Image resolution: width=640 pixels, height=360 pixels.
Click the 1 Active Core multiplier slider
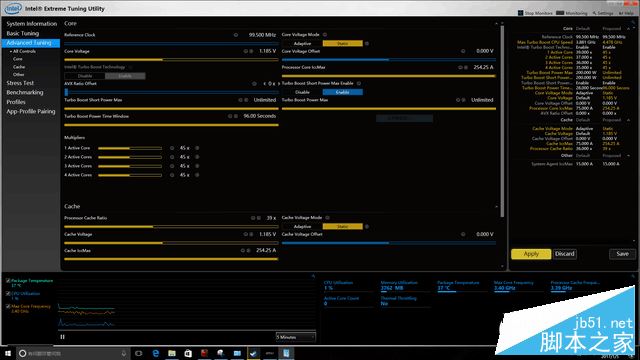[130, 148]
